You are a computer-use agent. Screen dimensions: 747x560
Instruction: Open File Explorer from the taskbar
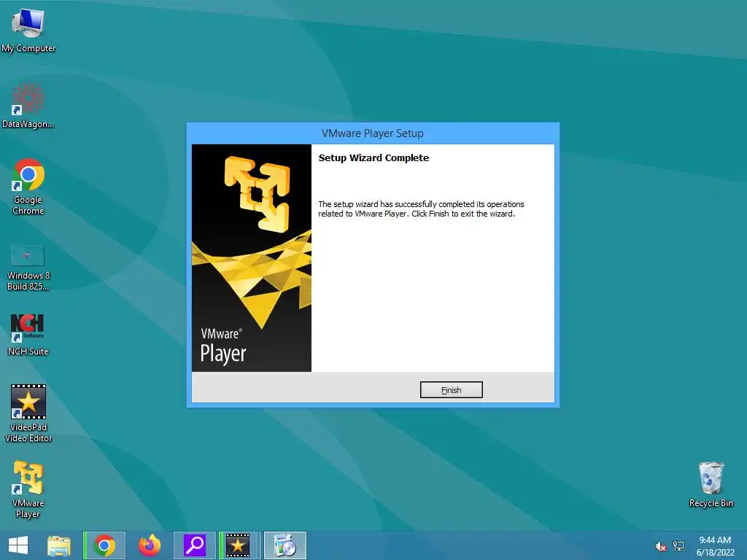[x=59, y=545]
